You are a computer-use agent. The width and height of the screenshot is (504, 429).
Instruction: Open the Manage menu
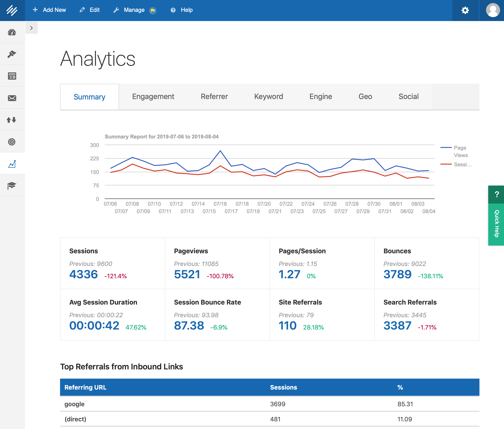(134, 10)
